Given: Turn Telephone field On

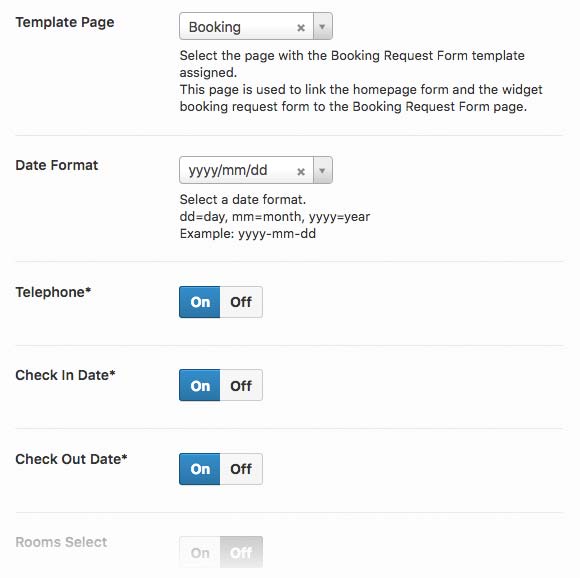Looking at the screenshot, I should click(x=200, y=302).
